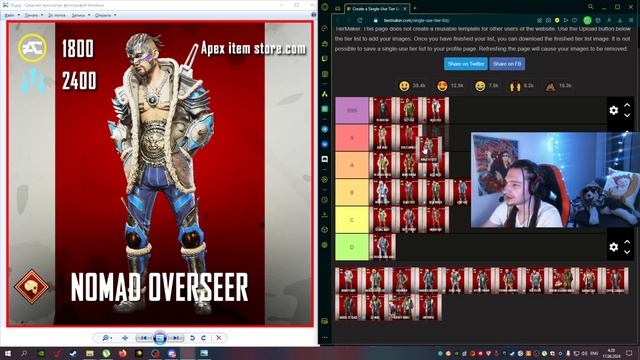Viewport: 640px width, 360px height.
Task: Open the browser sidebar speed dial icon
Action: 325,29
